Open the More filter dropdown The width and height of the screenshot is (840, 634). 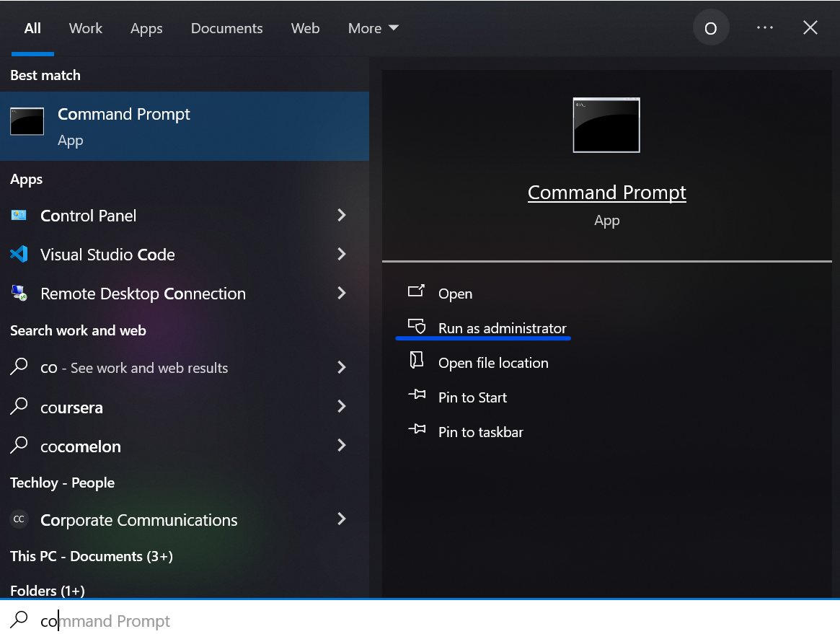[373, 28]
